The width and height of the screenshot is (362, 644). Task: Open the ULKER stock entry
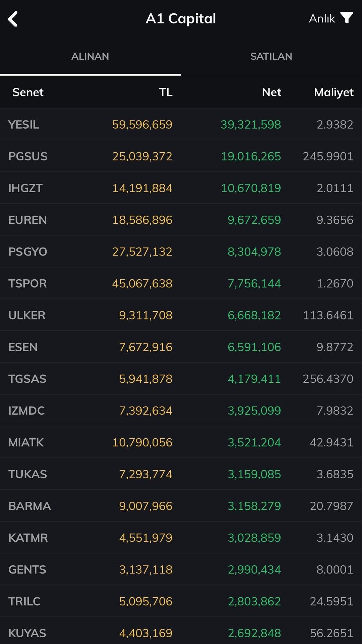click(x=181, y=315)
